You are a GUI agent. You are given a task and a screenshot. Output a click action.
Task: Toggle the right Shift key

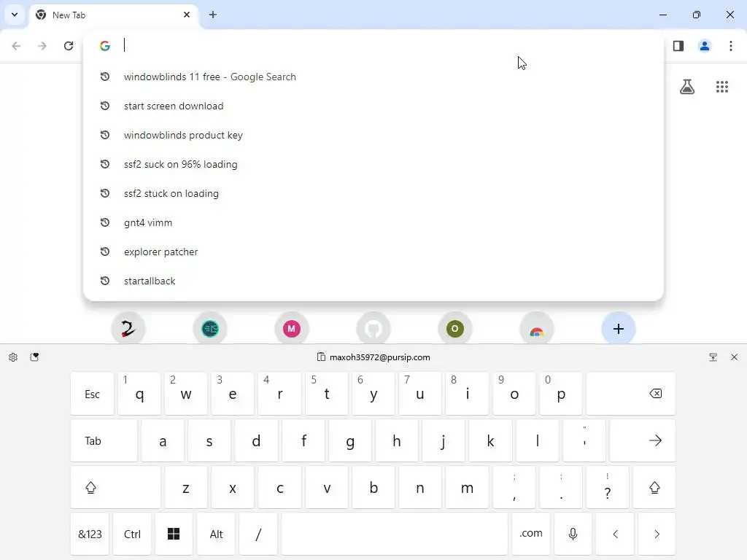pos(654,487)
